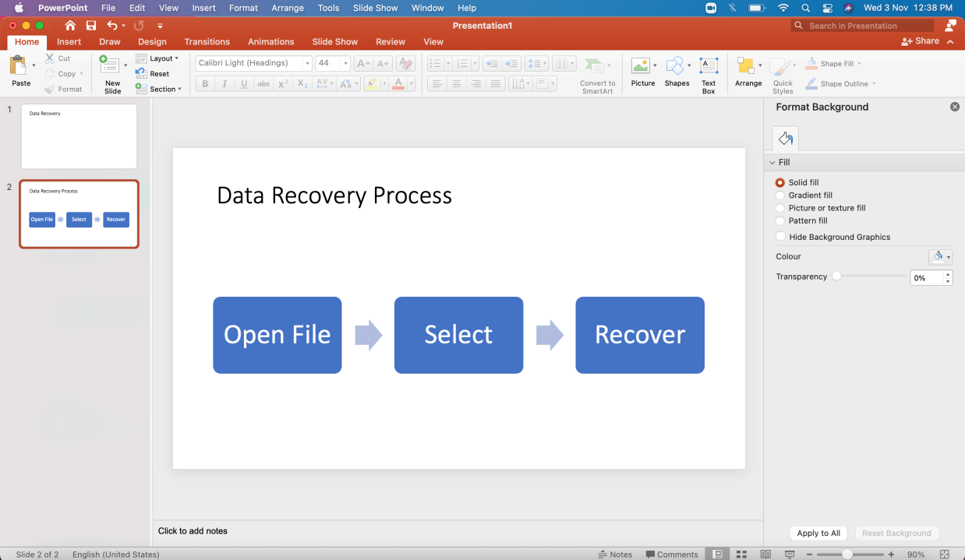
Task: Switch to Slide Sorter view
Action: click(741, 554)
